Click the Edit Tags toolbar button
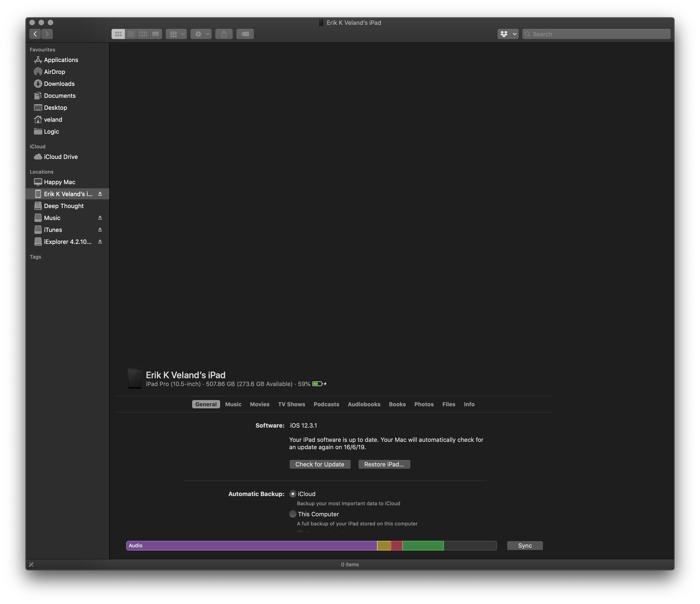 click(245, 34)
